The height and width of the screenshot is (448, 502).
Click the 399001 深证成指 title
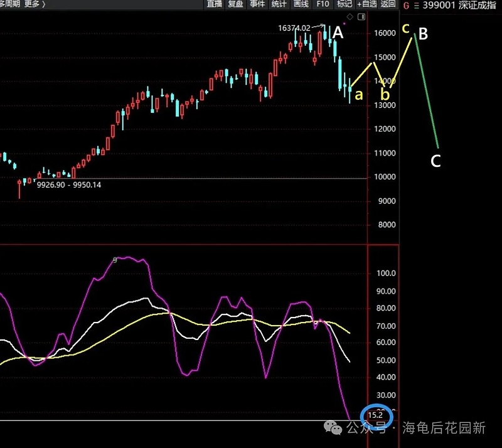click(459, 5)
